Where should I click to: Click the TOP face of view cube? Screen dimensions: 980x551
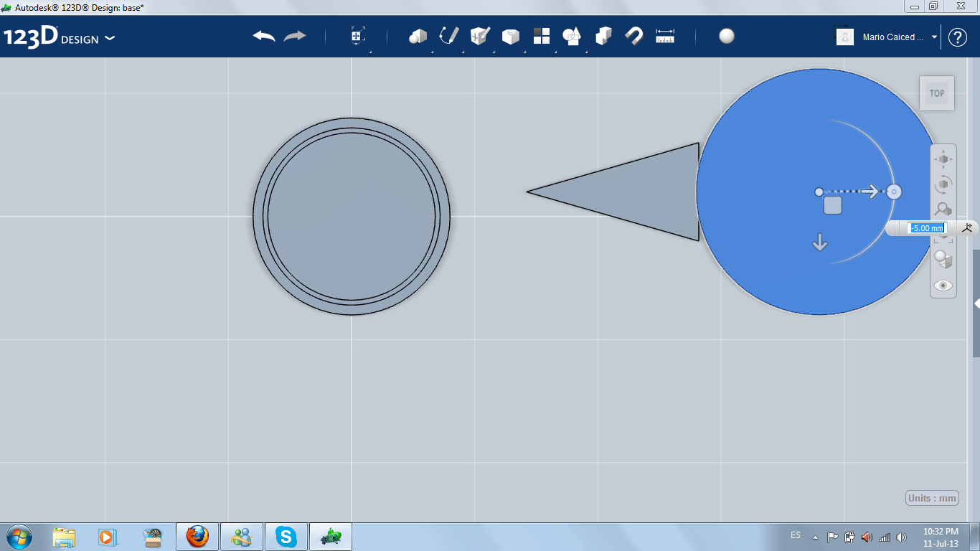coord(937,93)
